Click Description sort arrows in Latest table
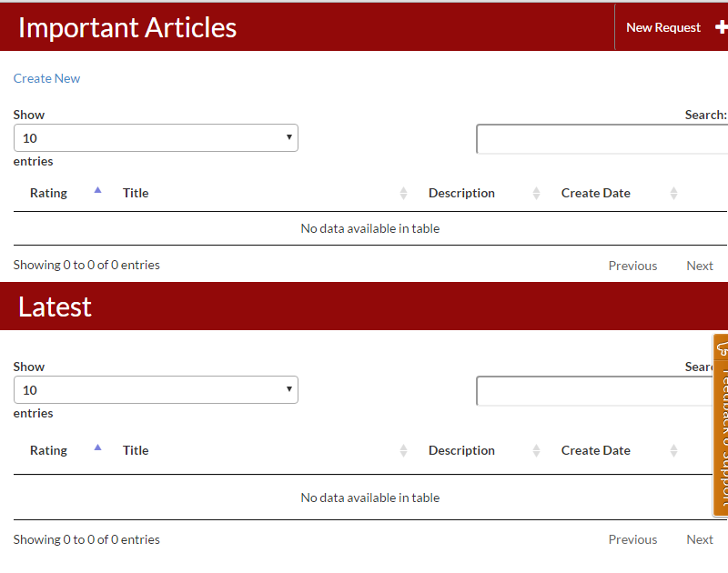This screenshot has height=573, width=728. pyautogui.click(x=536, y=450)
